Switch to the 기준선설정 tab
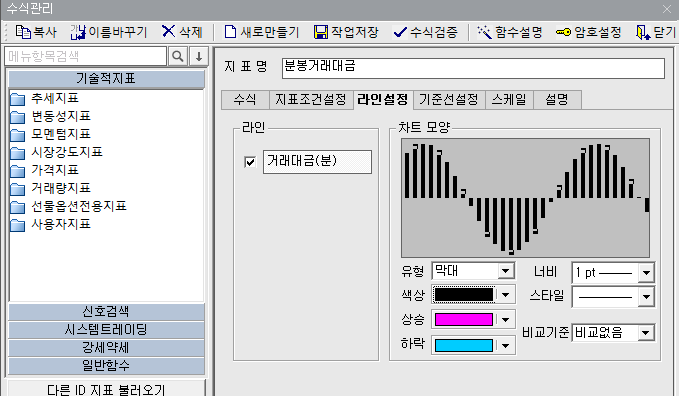The height and width of the screenshot is (396, 679). coord(449,100)
